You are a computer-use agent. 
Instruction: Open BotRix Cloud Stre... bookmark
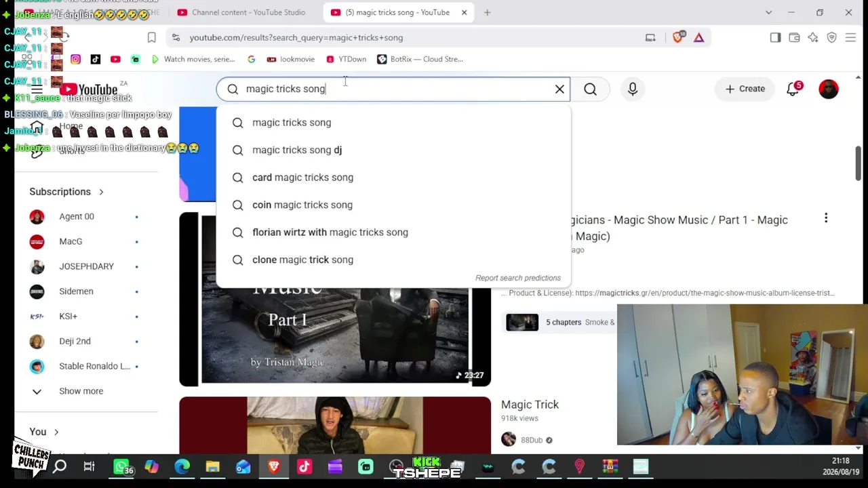pyautogui.click(x=420, y=59)
